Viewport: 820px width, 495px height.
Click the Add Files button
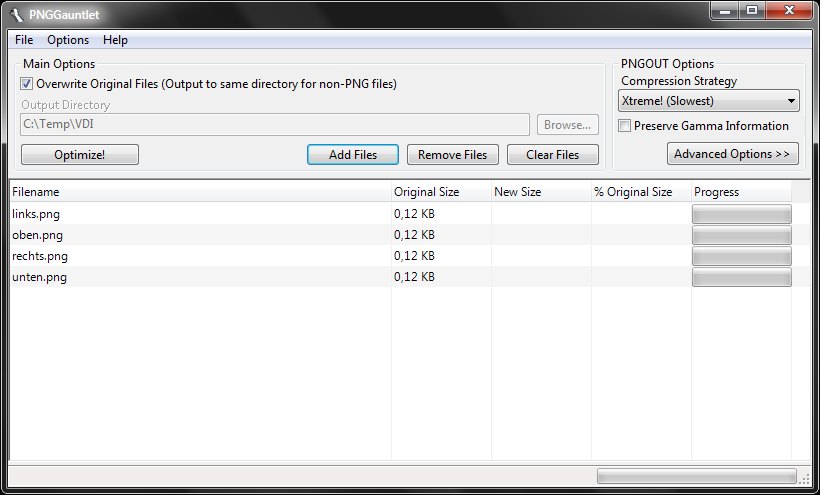point(352,155)
